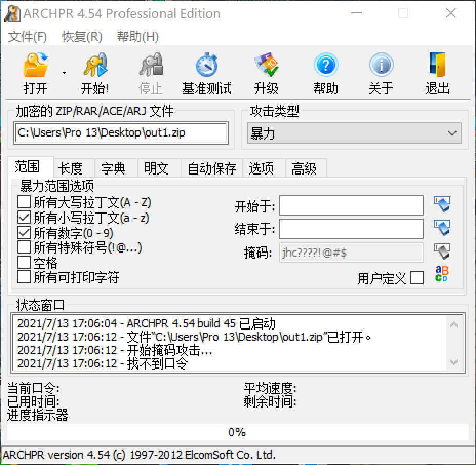Open the 攻击类型 dropdown showing 暴力

coord(354,133)
